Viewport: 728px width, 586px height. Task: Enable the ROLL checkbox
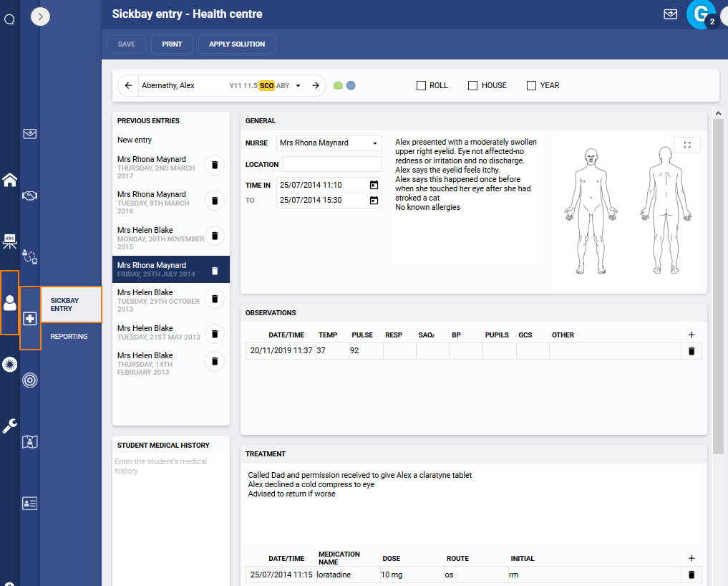[x=422, y=85]
